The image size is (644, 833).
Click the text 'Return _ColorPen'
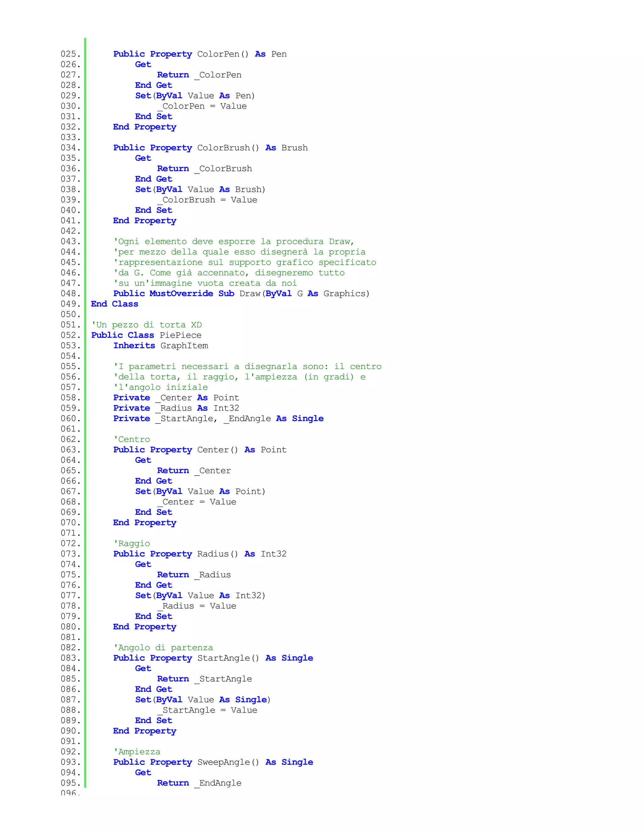199,75
